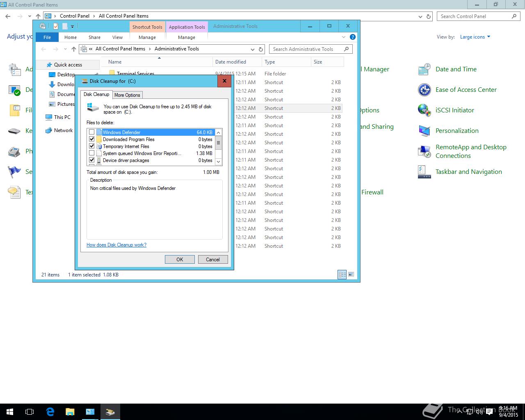Click the Search Administrative Tools field
The width and height of the screenshot is (525, 420).
point(307,49)
